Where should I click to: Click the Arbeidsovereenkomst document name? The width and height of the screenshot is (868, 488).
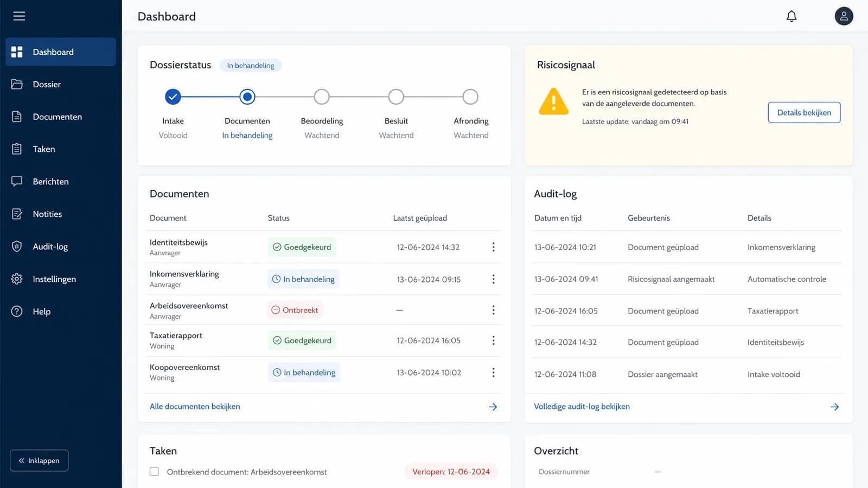(x=189, y=306)
